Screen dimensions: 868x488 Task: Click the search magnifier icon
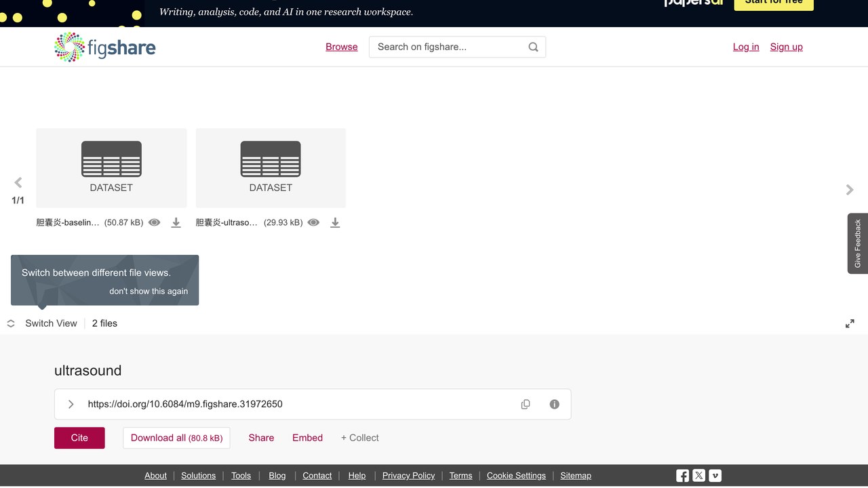(x=533, y=47)
